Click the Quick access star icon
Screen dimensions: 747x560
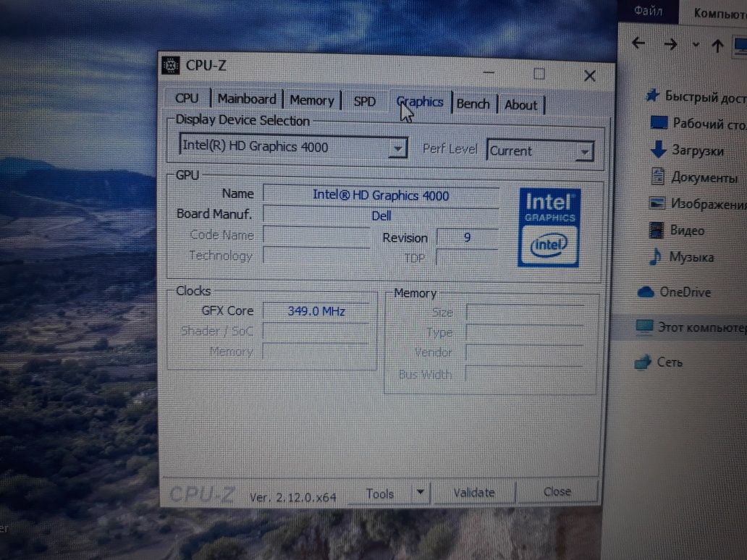coord(652,96)
